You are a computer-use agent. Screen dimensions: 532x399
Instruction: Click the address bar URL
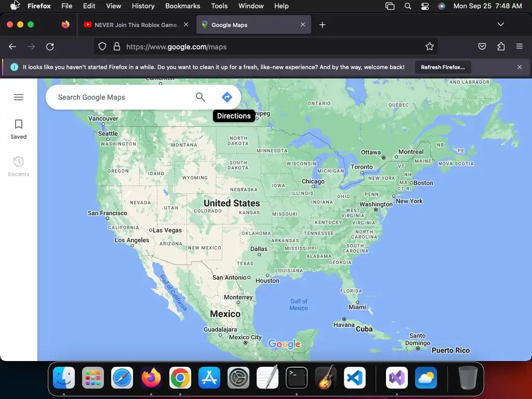coord(177,47)
